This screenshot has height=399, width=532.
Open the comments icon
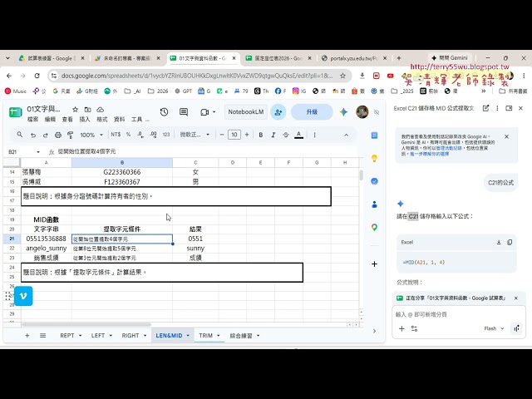click(184, 112)
